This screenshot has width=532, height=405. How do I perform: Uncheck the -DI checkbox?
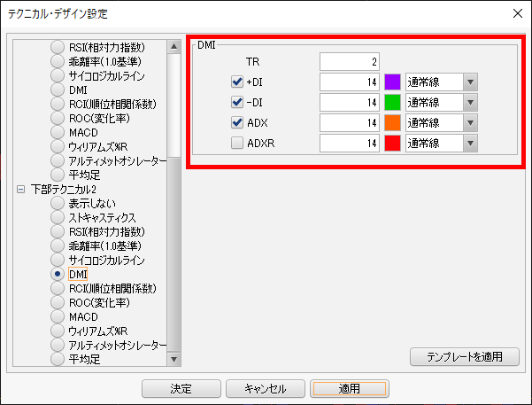click(x=236, y=102)
